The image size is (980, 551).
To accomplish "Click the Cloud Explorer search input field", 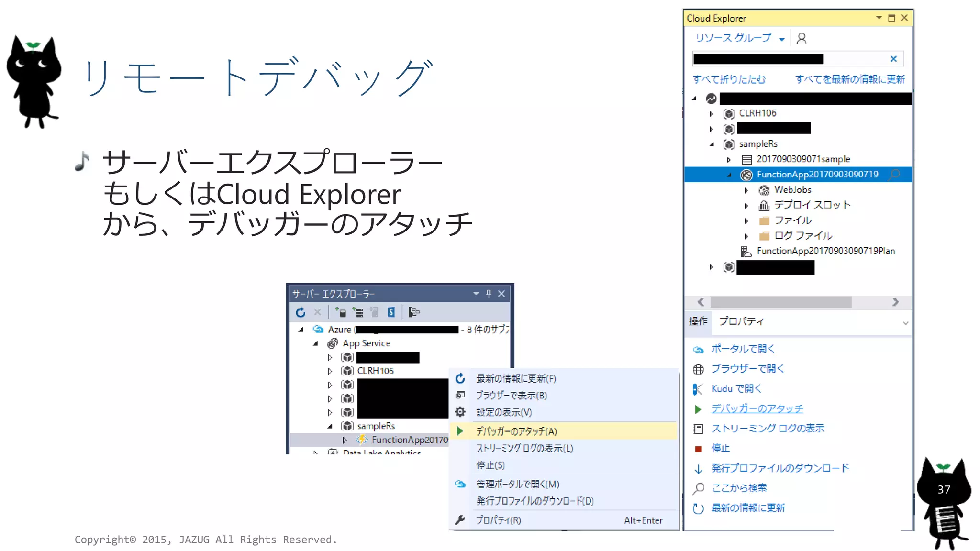I will [798, 59].
